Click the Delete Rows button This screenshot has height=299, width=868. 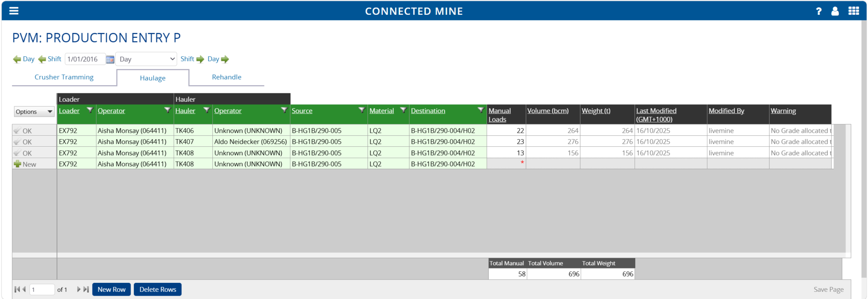(158, 289)
